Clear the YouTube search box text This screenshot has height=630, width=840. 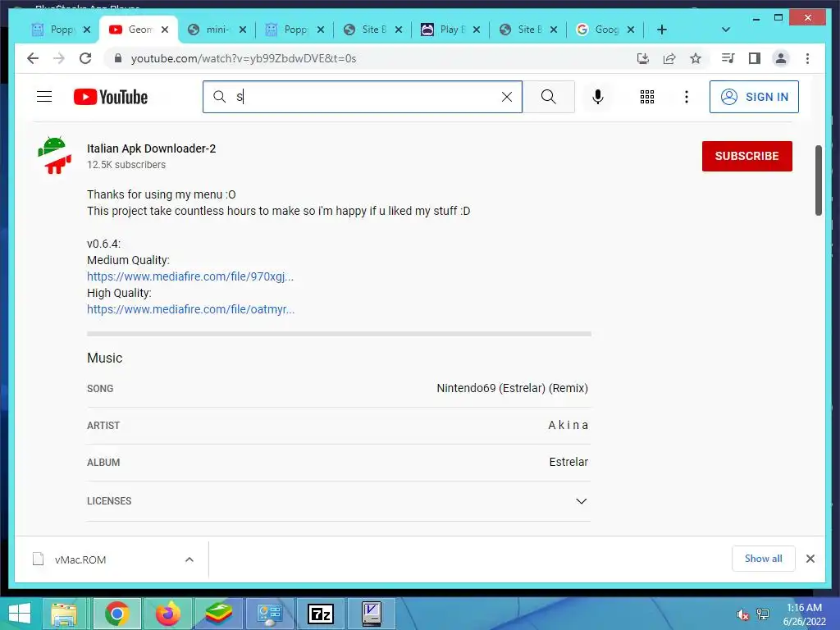507,97
